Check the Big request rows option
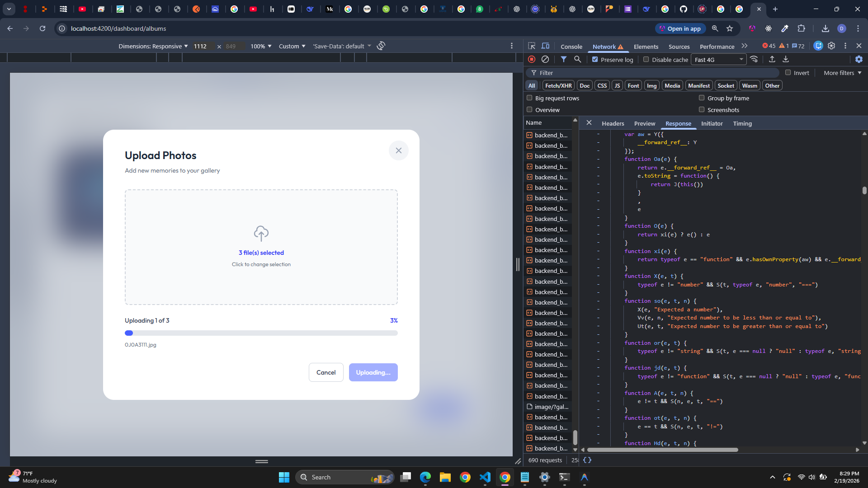This screenshot has width=868, height=488. (x=529, y=98)
